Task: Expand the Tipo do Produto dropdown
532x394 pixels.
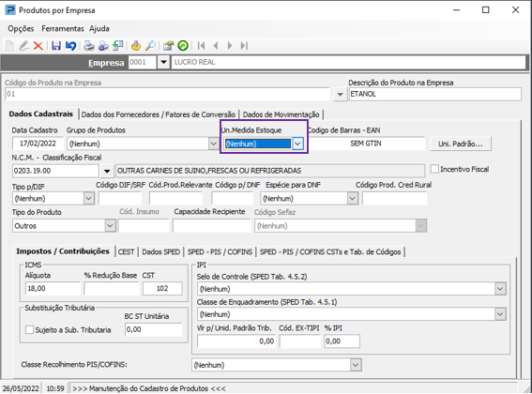Action: (110, 226)
